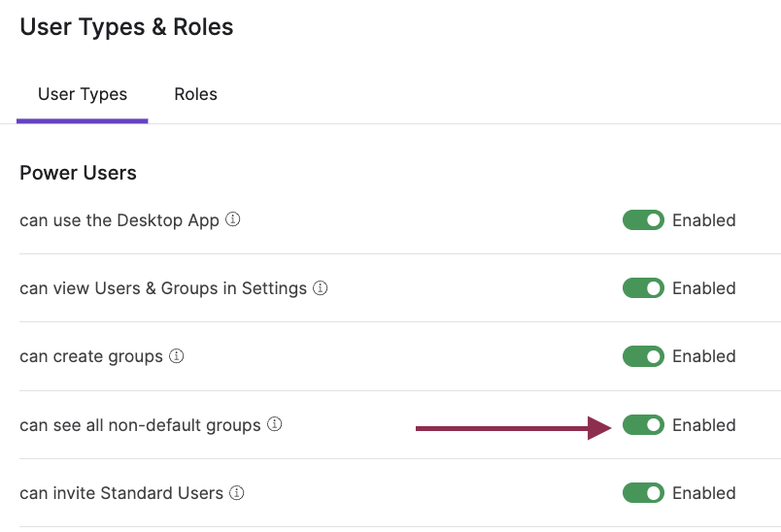The width and height of the screenshot is (781, 532).
Task: Switch to the Roles tab
Action: tap(196, 94)
